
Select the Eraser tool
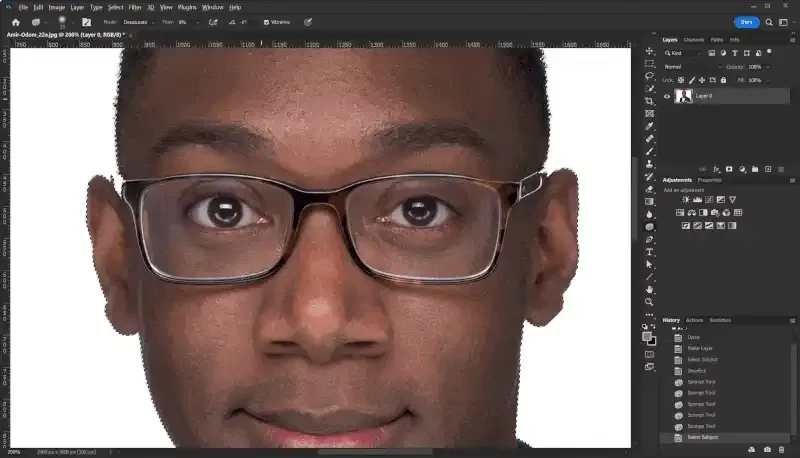(649, 189)
